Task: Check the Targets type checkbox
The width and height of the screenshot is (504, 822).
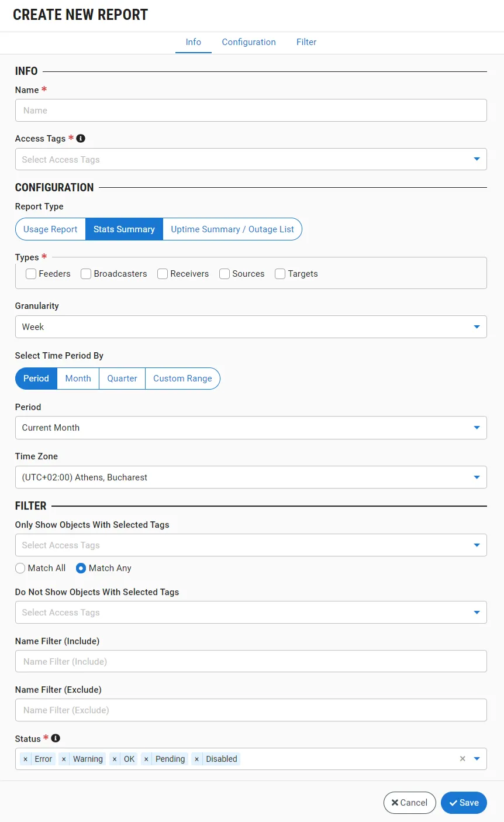Action: click(x=280, y=274)
